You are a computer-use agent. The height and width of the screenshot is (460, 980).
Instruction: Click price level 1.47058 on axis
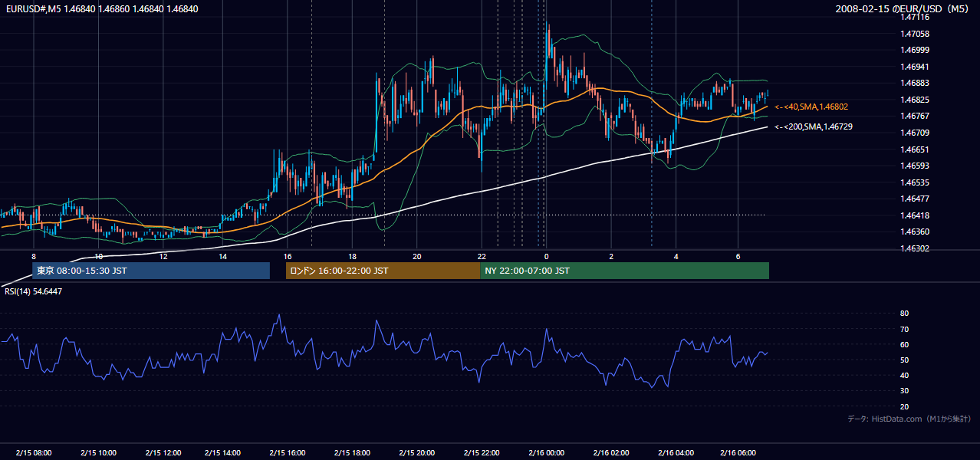coord(915,34)
